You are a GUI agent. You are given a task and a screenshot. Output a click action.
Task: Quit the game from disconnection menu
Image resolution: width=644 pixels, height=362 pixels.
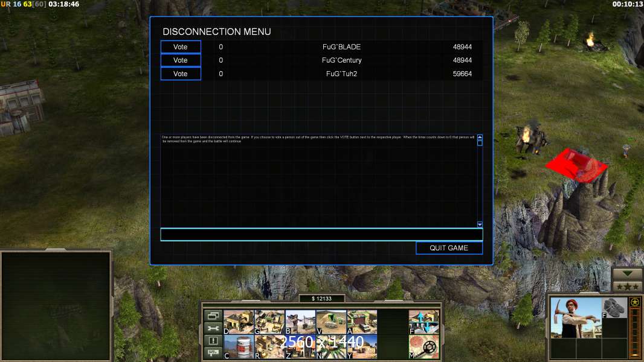(x=449, y=248)
